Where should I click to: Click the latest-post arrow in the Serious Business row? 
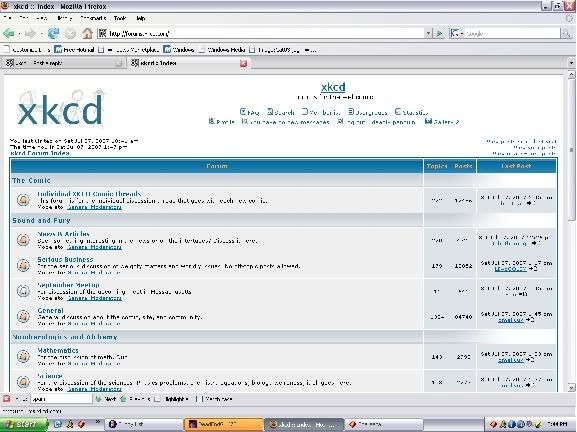tap(532, 269)
